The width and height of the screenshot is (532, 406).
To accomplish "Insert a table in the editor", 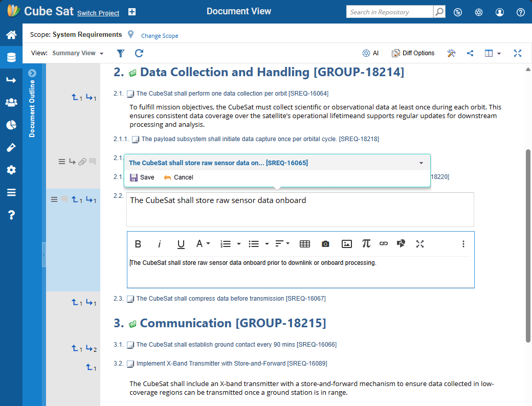I will click(305, 244).
